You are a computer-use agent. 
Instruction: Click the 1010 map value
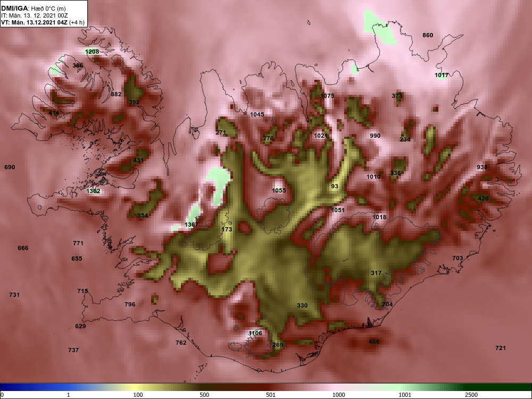click(x=373, y=177)
